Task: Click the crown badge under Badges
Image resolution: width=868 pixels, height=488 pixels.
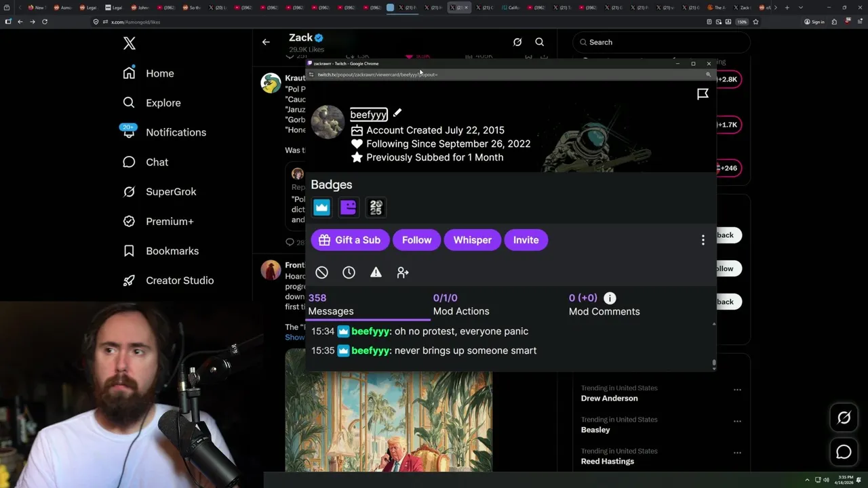Action: tap(321, 207)
